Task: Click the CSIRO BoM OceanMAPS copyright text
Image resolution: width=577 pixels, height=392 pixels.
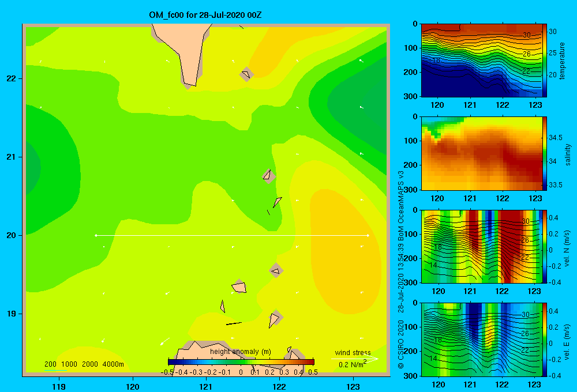Action: [401, 270]
